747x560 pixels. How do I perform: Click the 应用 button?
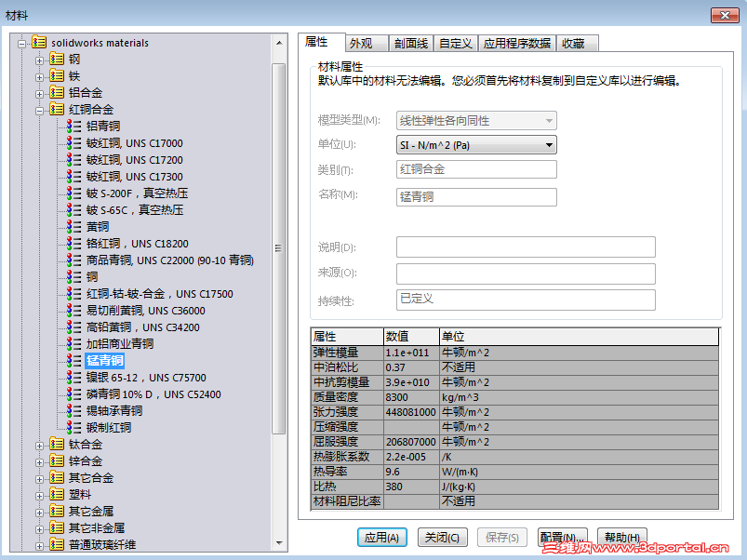point(381,538)
